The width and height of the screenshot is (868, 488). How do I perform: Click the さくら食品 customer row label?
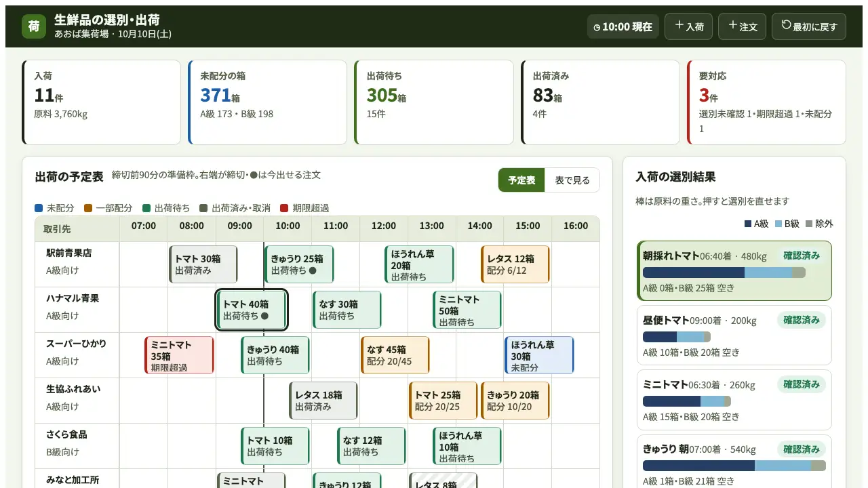(x=77, y=446)
